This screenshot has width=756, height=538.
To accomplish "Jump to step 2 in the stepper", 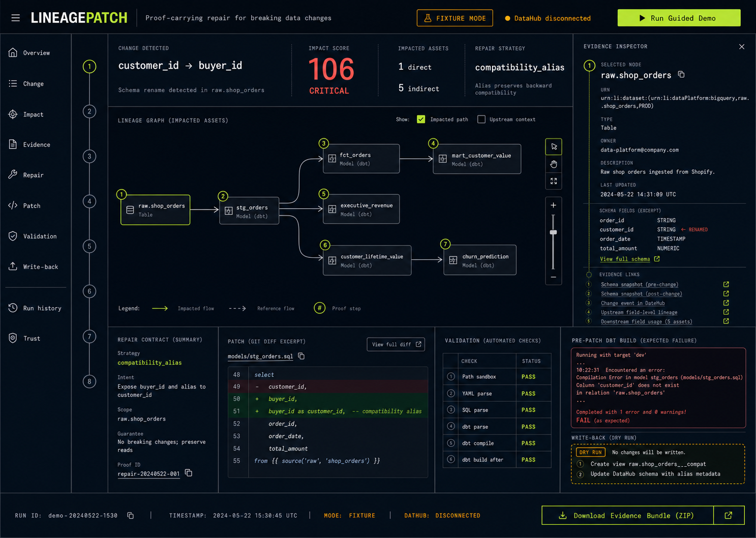I will 89,111.
